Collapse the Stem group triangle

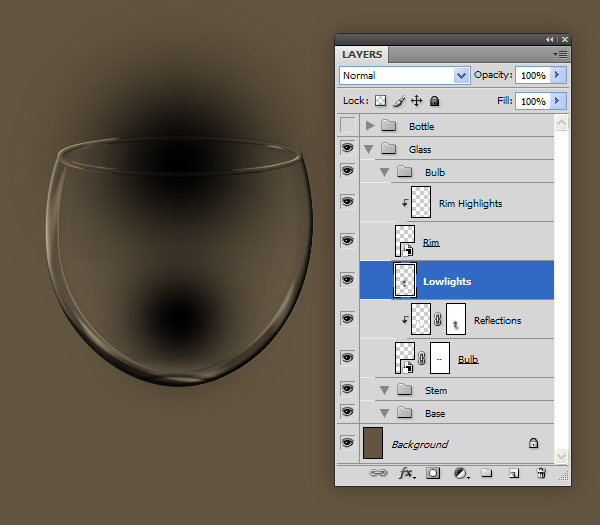point(385,391)
